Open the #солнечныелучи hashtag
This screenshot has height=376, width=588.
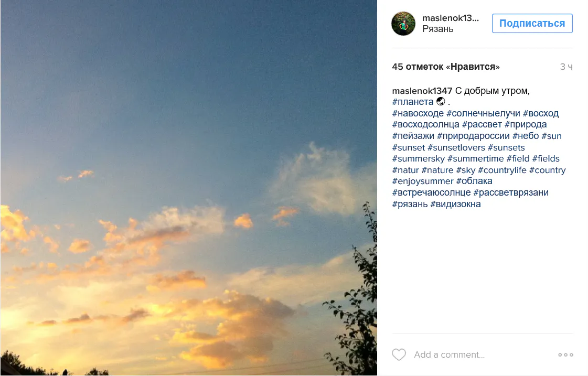[x=483, y=113]
